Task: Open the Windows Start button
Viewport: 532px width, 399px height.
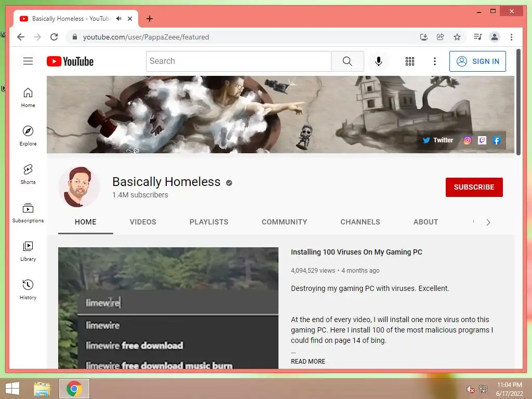Action: 12,389
